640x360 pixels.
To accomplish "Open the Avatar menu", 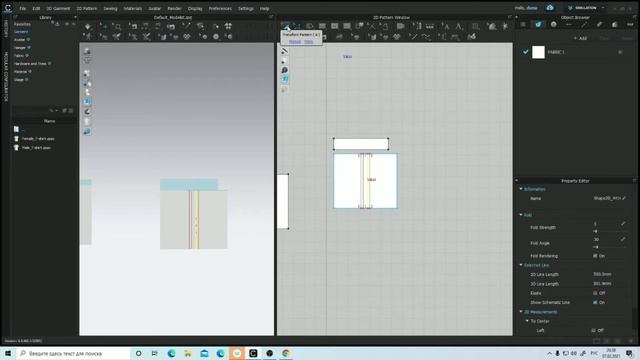I will click(x=154, y=8).
